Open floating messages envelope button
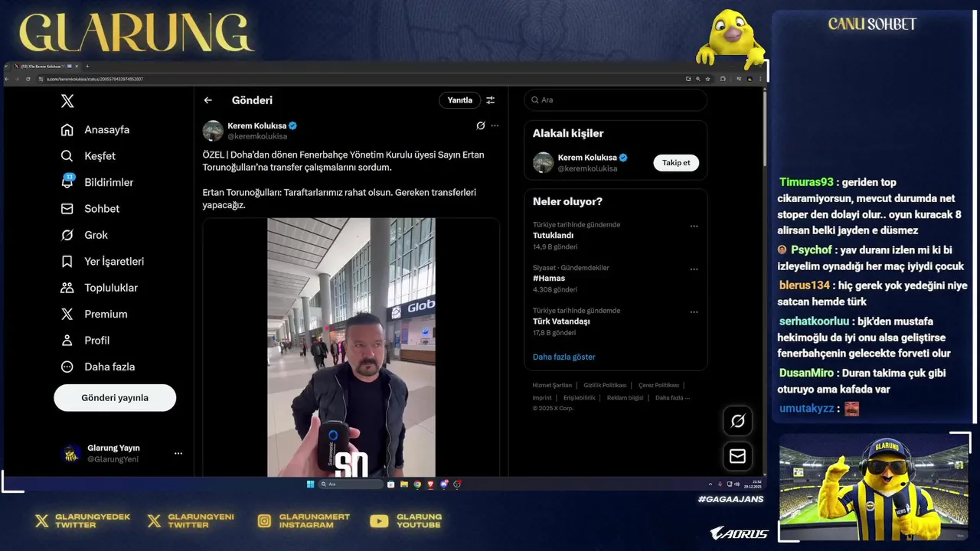 point(738,456)
